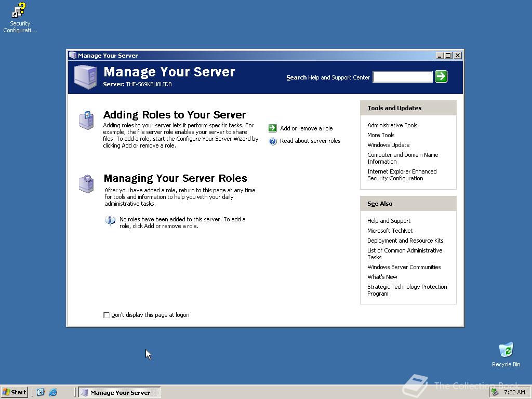Focus the Search Help and Support field
Viewport: 532px width, 399px height.
[403, 77]
